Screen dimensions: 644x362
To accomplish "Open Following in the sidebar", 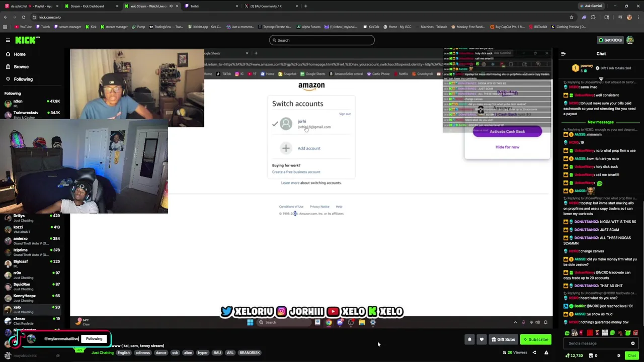I will point(23,79).
